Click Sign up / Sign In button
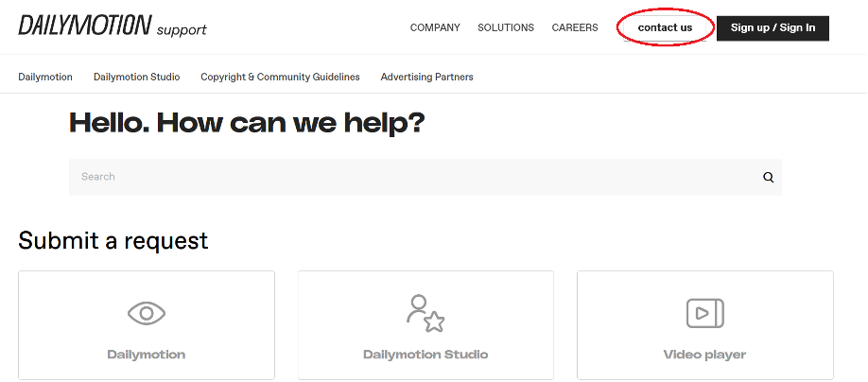The image size is (868, 382). click(x=773, y=28)
